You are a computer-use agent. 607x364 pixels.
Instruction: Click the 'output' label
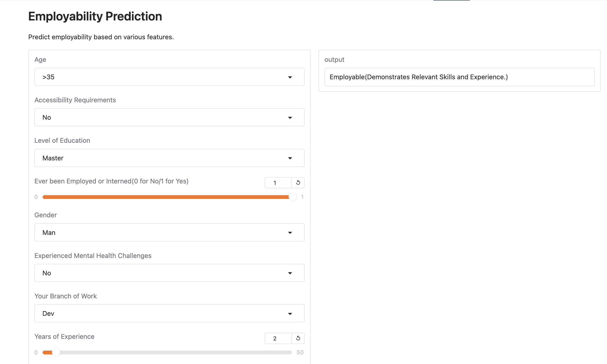334,59
